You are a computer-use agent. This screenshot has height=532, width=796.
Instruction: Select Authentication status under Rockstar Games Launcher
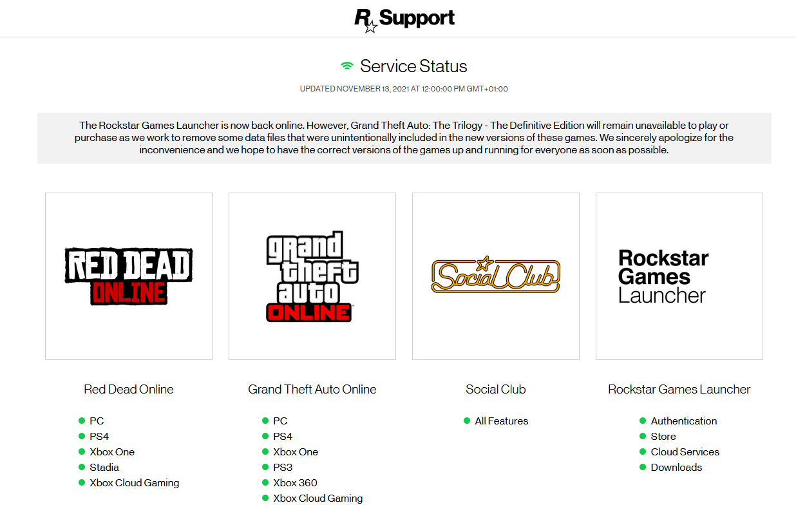[684, 421]
